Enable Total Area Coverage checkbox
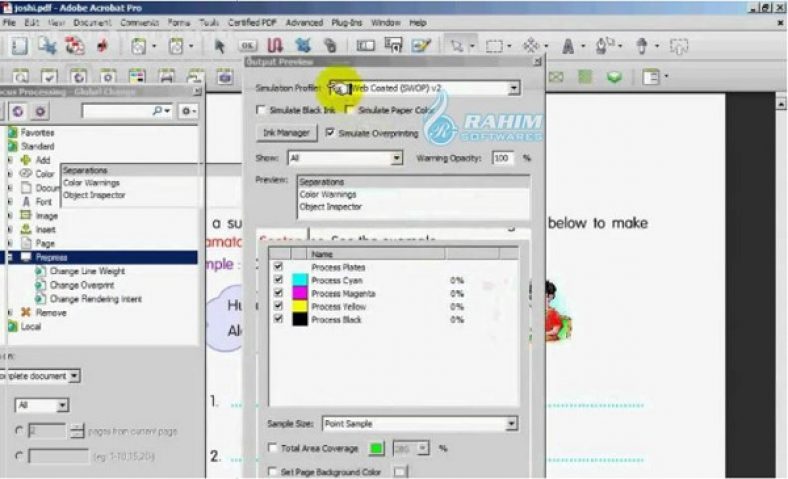This screenshot has height=479, width=788. coord(272,447)
